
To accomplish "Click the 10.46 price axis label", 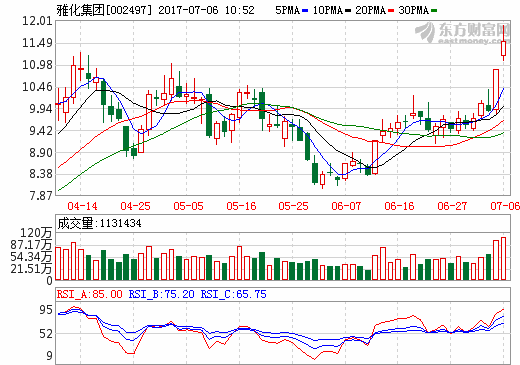I will tap(38, 87).
